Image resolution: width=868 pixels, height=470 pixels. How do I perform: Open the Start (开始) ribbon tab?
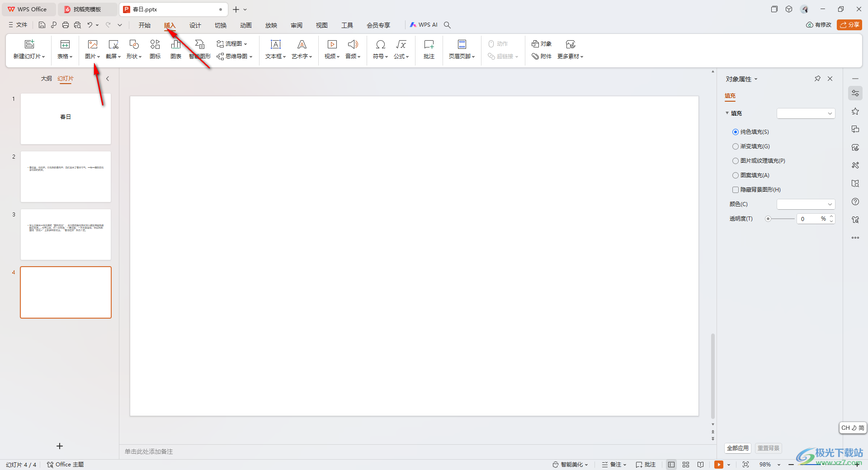click(145, 25)
